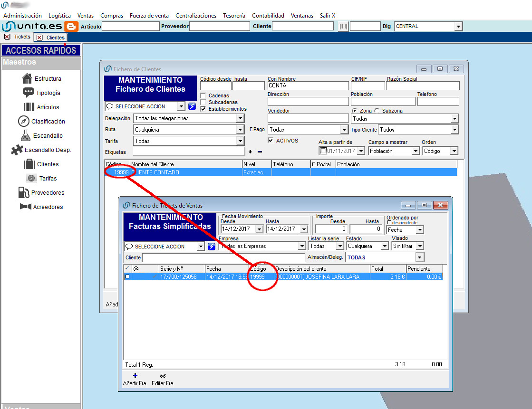The width and height of the screenshot is (532, 409).
Task: Open the Visado Sin filtrar dropdown
Action: (420, 246)
